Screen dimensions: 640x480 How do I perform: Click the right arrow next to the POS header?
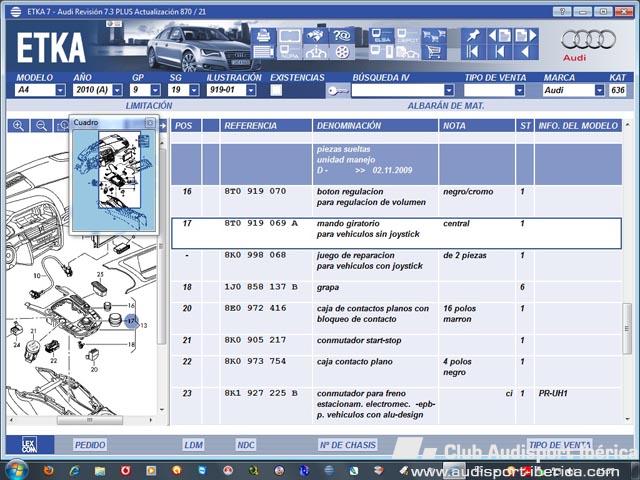163,125
